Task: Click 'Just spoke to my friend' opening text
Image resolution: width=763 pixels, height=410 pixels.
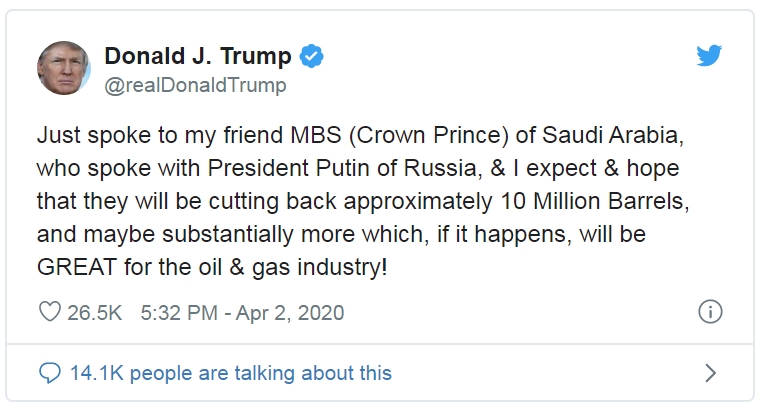Action: click(130, 134)
